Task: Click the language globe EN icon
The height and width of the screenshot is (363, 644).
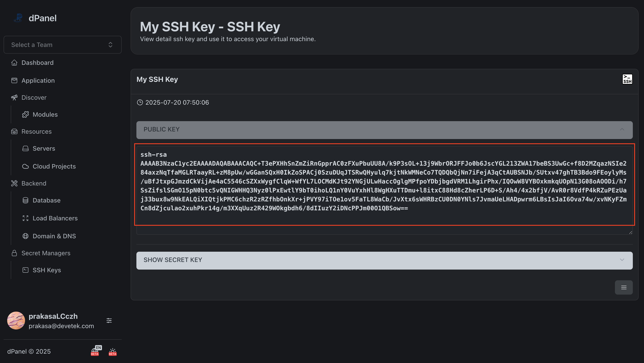Action: (x=95, y=351)
